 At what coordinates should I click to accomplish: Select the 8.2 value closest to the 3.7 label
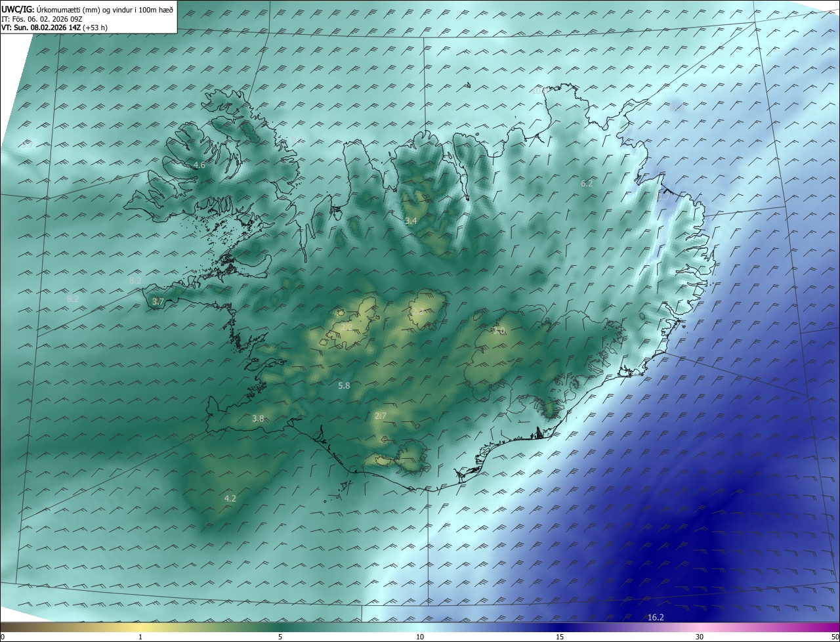click(x=135, y=281)
